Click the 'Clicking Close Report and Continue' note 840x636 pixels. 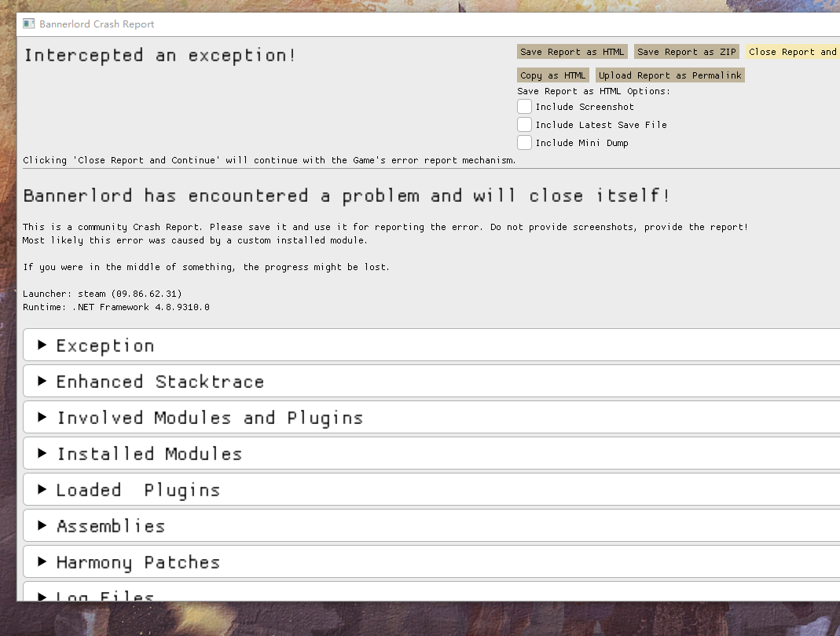click(x=270, y=160)
